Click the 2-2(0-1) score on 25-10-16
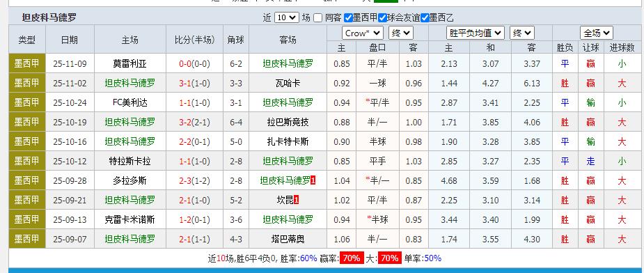644x273 pixels. click(x=195, y=142)
